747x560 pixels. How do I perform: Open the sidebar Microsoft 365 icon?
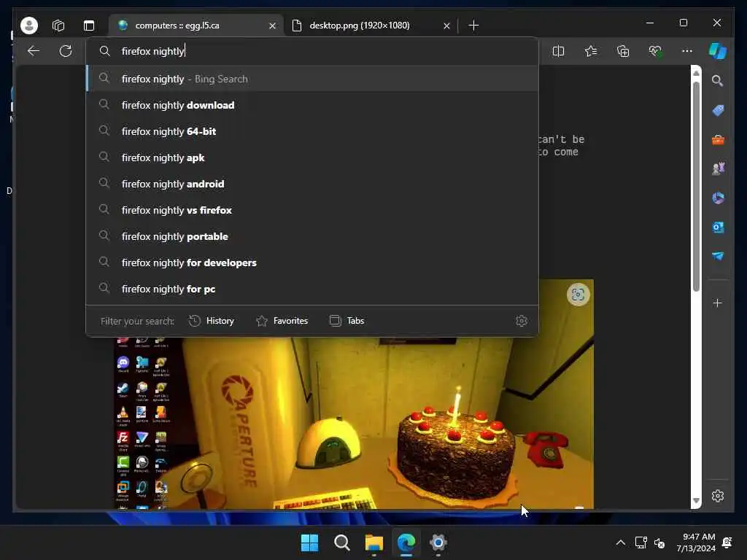[x=718, y=198]
